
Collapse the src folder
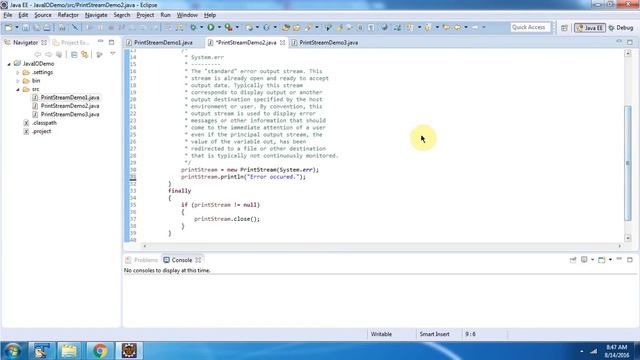pos(18,89)
